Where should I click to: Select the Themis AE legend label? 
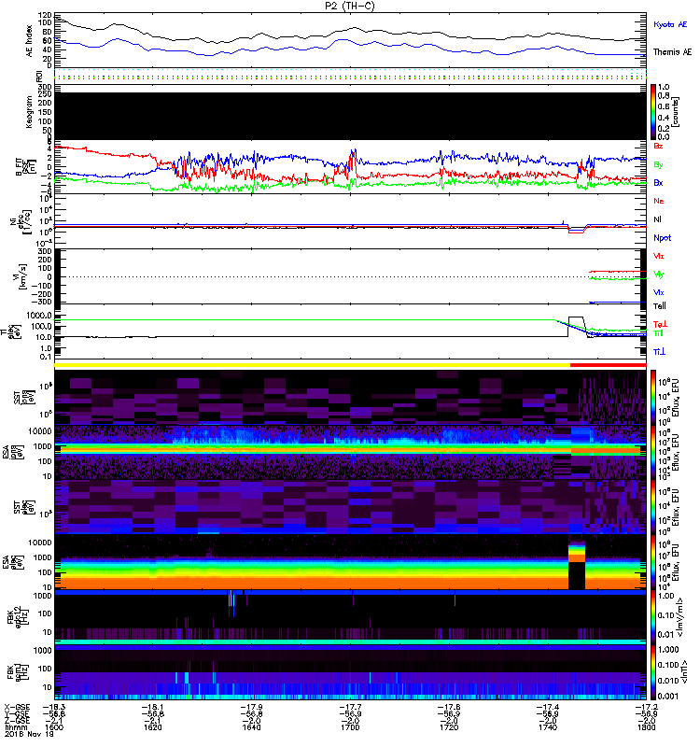point(672,52)
